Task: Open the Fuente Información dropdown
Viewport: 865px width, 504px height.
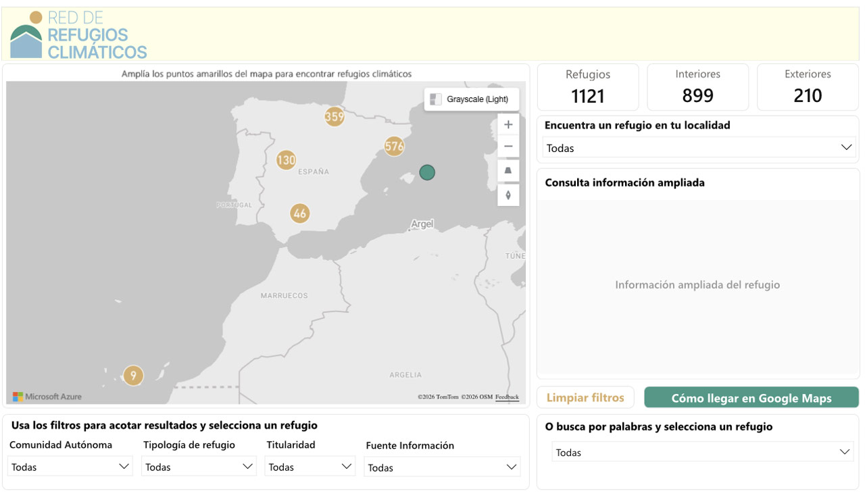Action: [442, 467]
